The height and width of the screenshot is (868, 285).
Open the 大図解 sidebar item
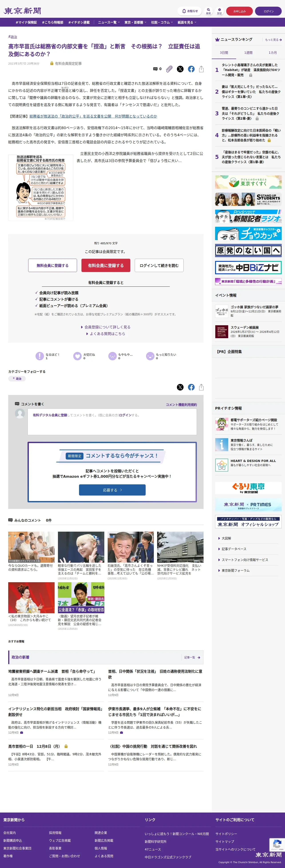click(226, 538)
